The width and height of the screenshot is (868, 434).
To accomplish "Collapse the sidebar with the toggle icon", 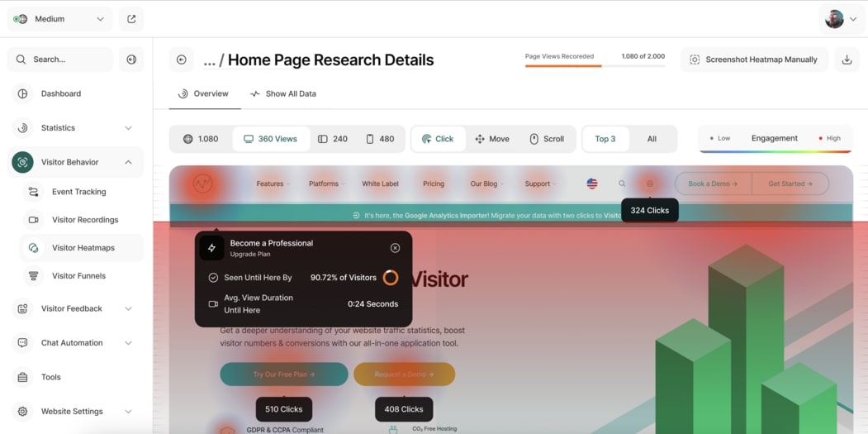I will pos(131,60).
